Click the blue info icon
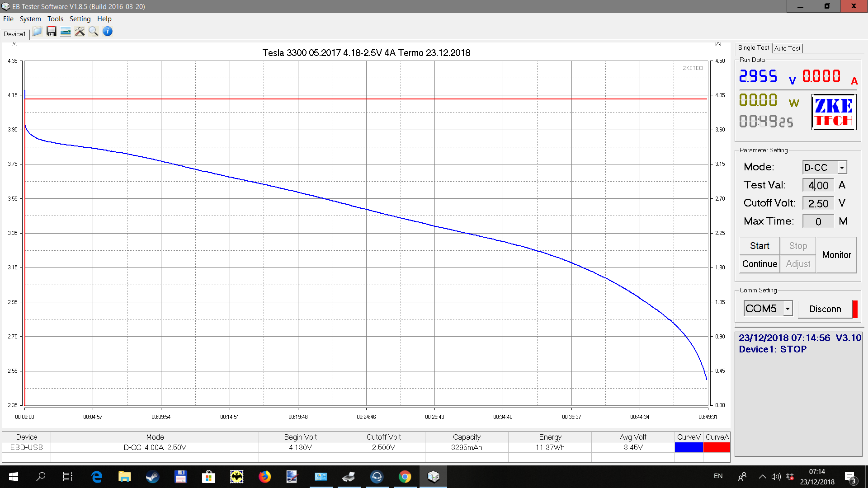868x488 pixels. [108, 32]
